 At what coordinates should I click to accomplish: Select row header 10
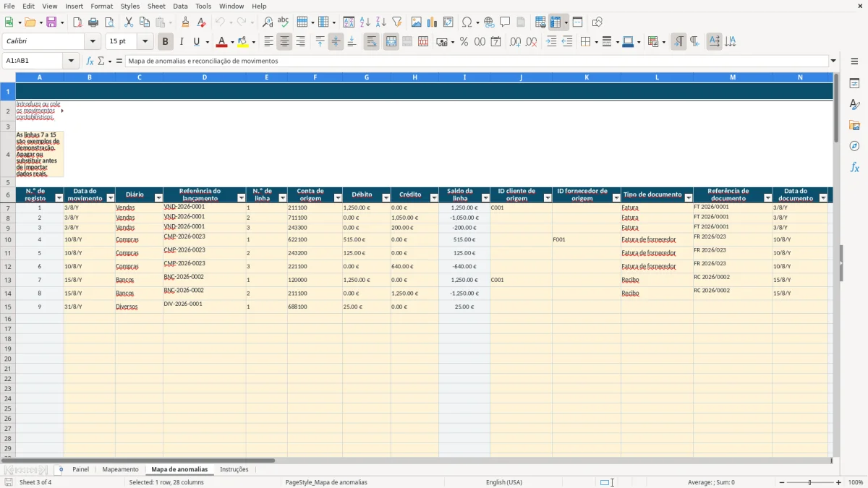8,239
